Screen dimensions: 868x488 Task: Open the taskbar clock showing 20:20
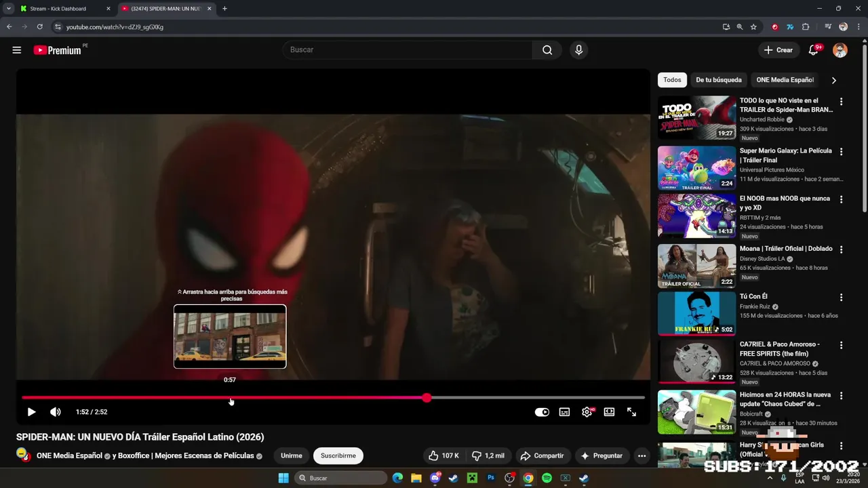click(x=848, y=478)
